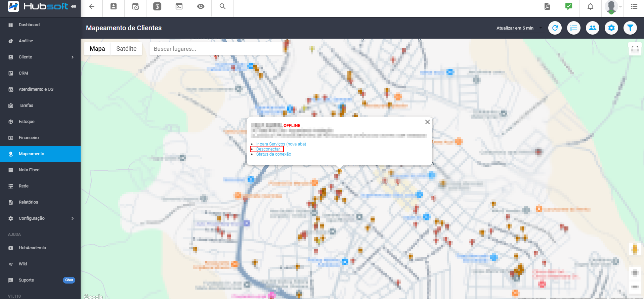Open the people group round button
The width and height of the screenshot is (644, 299).
click(x=593, y=28)
